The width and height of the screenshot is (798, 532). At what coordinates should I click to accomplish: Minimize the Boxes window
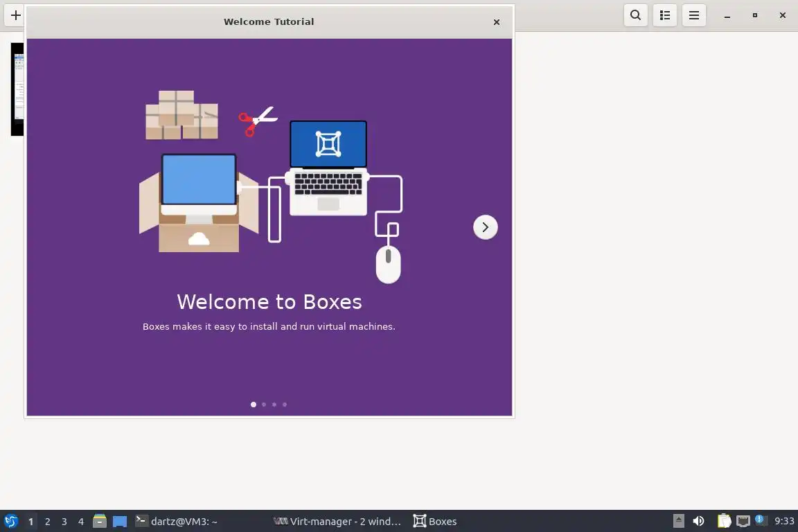[x=727, y=16]
